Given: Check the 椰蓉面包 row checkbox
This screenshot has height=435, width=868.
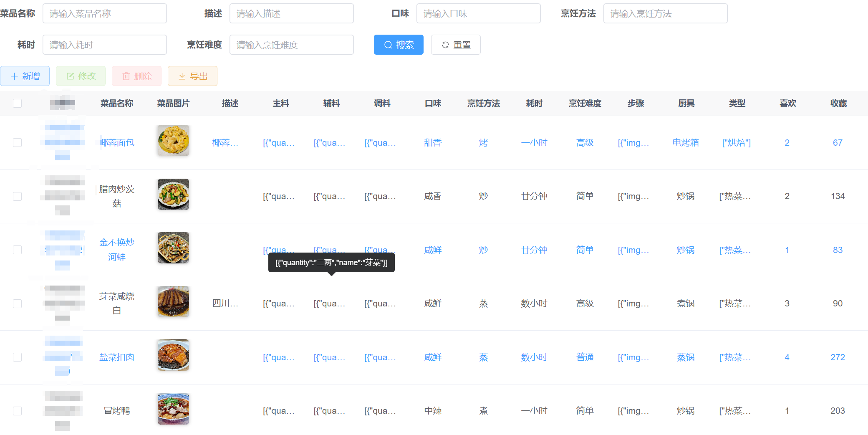Looking at the screenshot, I should pos(17,142).
